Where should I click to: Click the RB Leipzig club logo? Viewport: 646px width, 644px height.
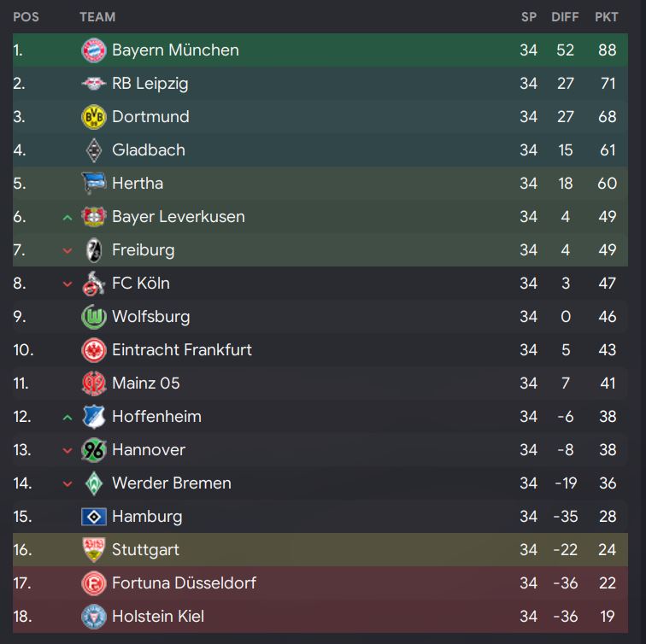point(94,84)
